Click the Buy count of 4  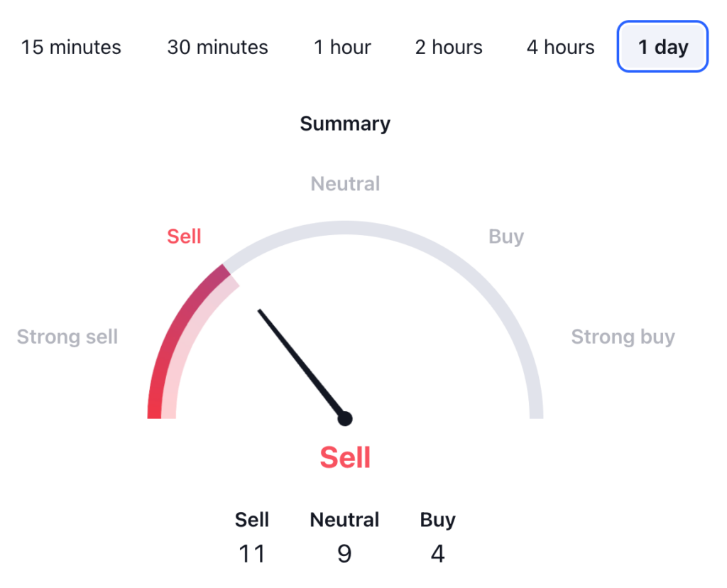click(x=437, y=553)
